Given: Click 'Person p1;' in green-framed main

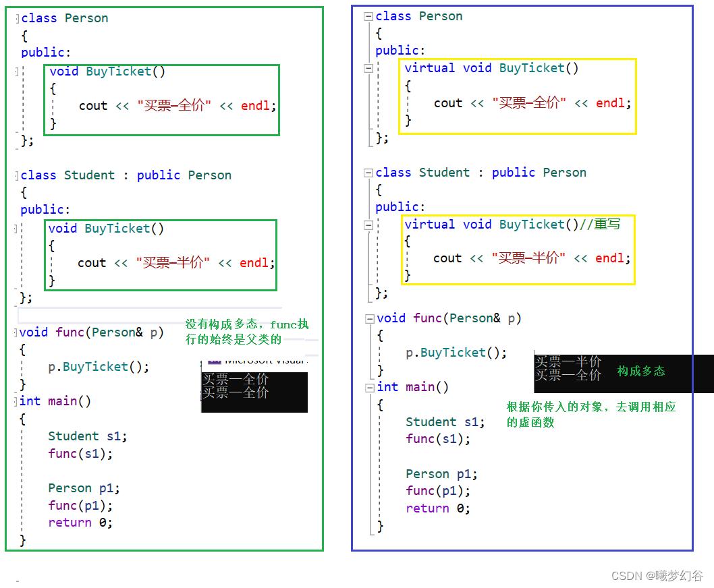Looking at the screenshot, I should [84, 488].
